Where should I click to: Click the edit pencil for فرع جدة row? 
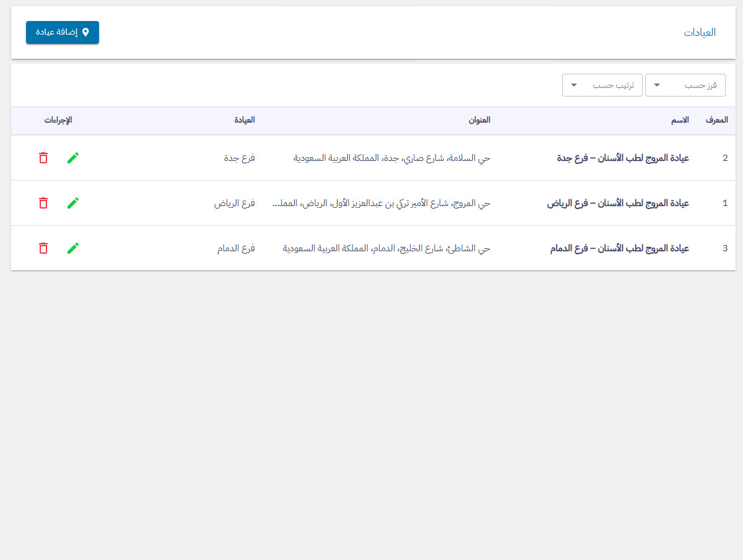point(73,158)
